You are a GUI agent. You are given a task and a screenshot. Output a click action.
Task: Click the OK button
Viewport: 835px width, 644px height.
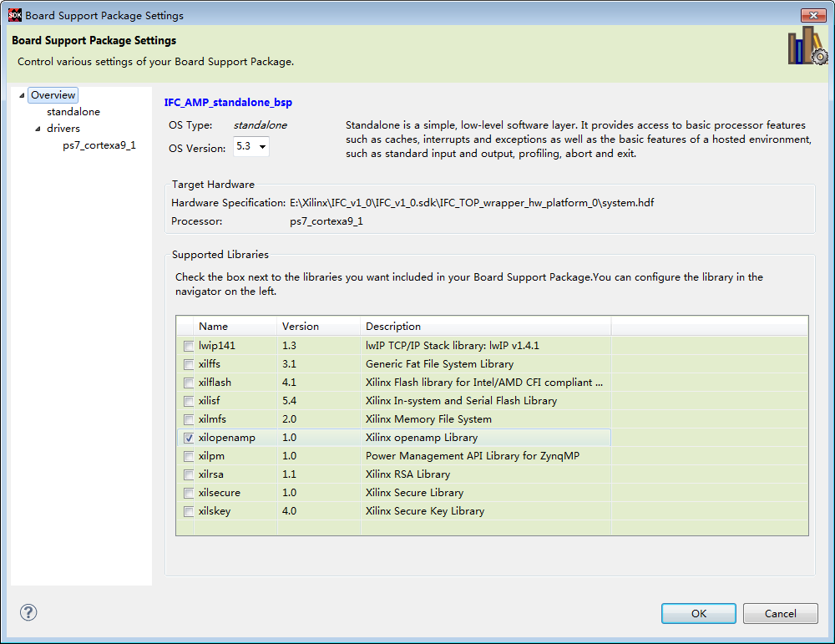click(x=699, y=613)
